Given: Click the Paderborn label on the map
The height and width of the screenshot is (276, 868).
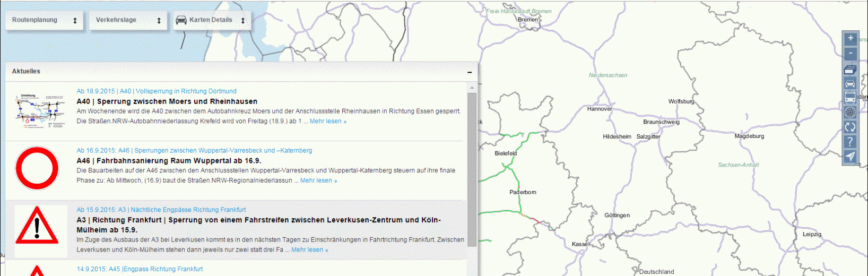Looking at the screenshot, I should click(523, 192).
